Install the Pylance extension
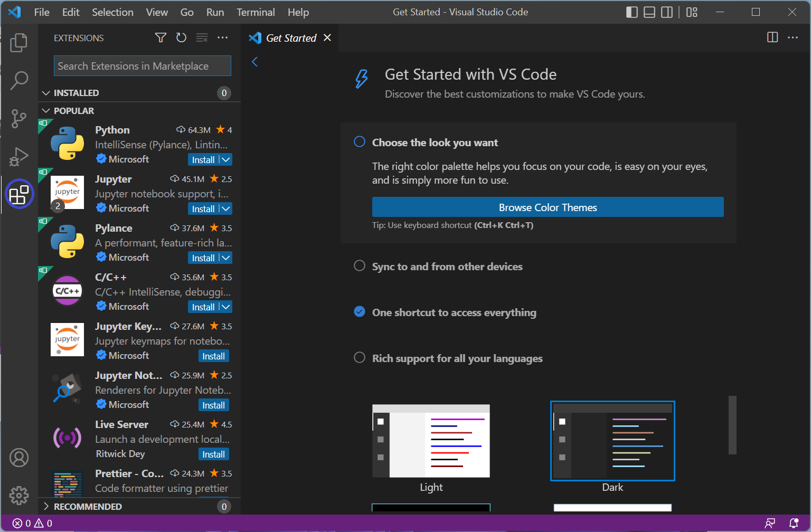This screenshot has height=532, width=811. (203, 258)
